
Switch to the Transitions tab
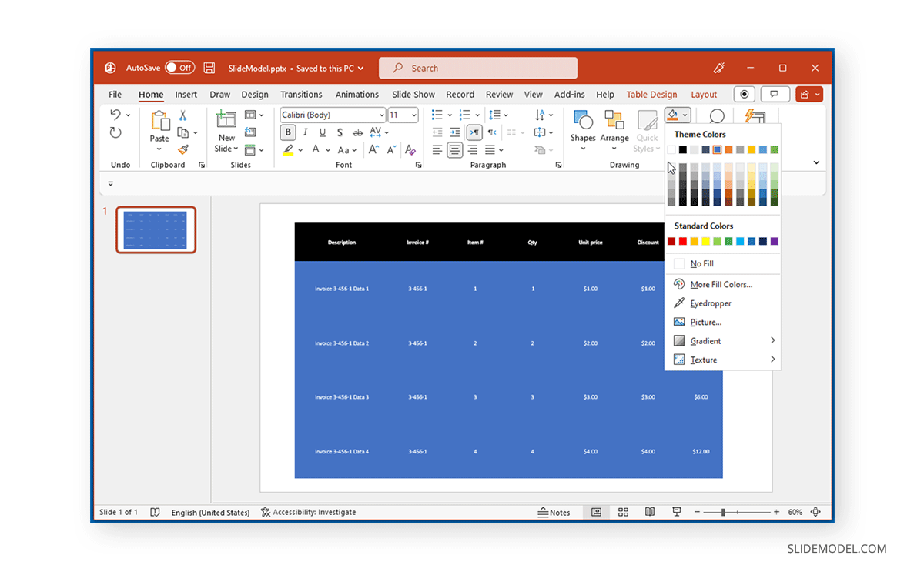click(301, 95)
